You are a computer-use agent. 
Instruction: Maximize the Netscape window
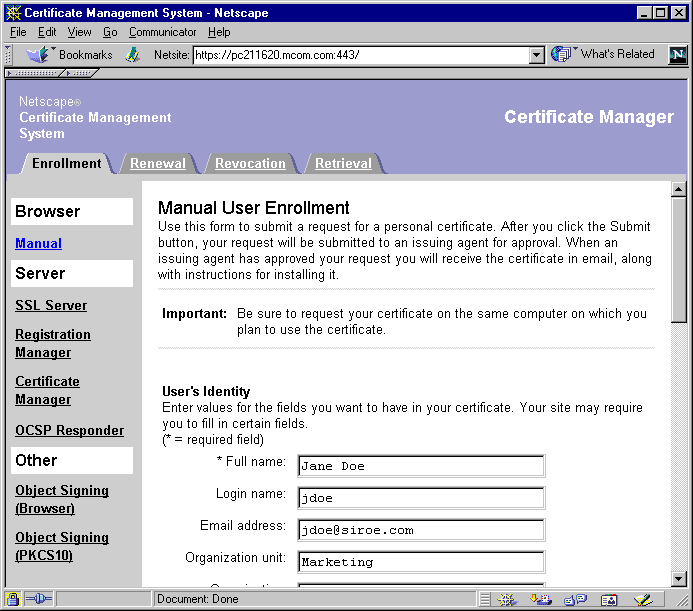660,13
